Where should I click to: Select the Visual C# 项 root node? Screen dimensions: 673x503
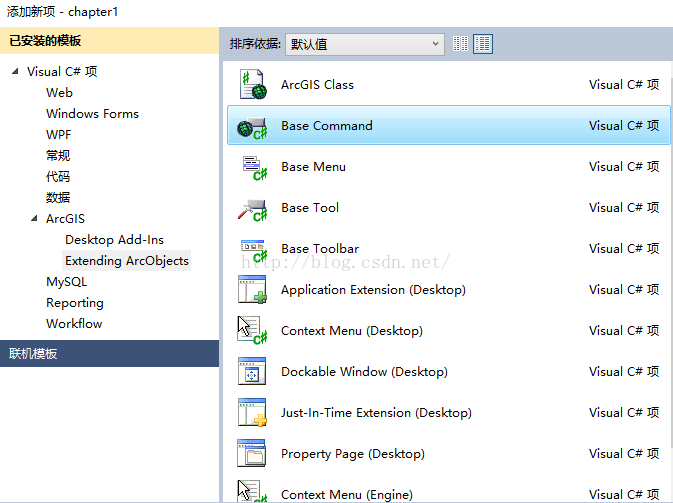pos(62,71)
